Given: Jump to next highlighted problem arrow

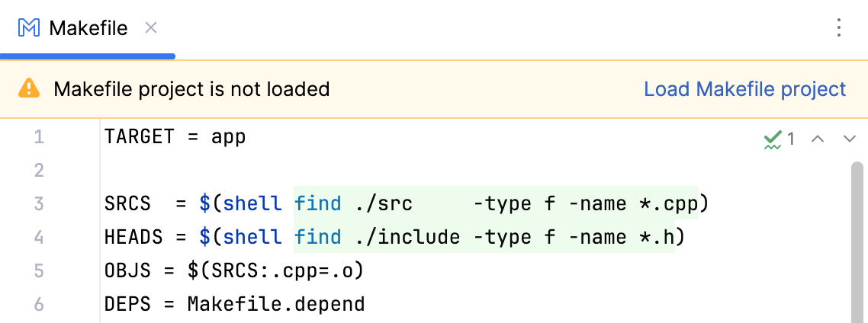Looking at the screenshot, I should coord(850,139).
